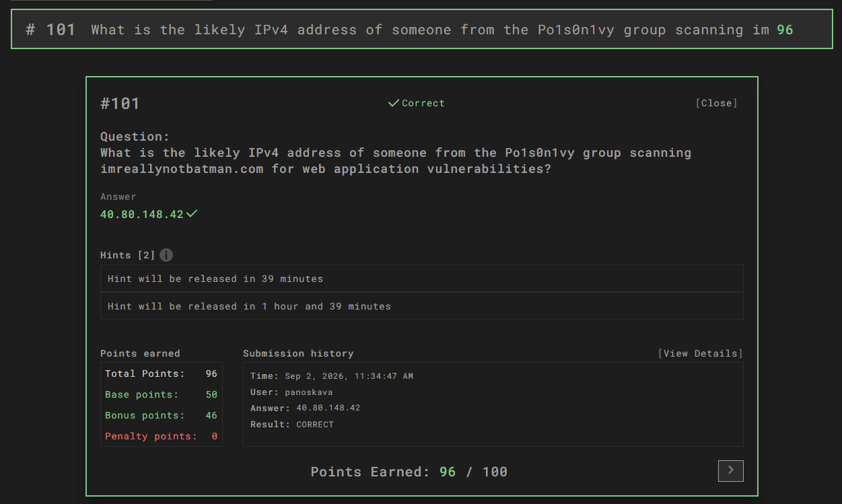Close the question #101 panel
The height and width of the screenshot is (504, 842).
(717, 103)
